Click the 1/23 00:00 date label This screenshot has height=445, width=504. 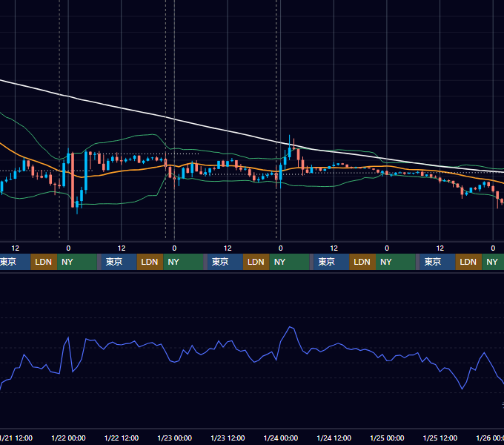point(174,438)
